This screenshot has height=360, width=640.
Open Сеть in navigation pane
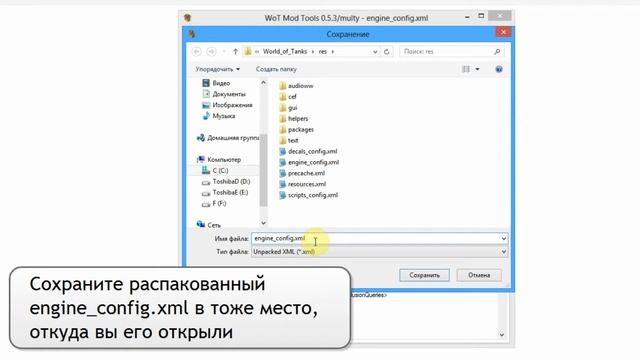coord(209,225)
